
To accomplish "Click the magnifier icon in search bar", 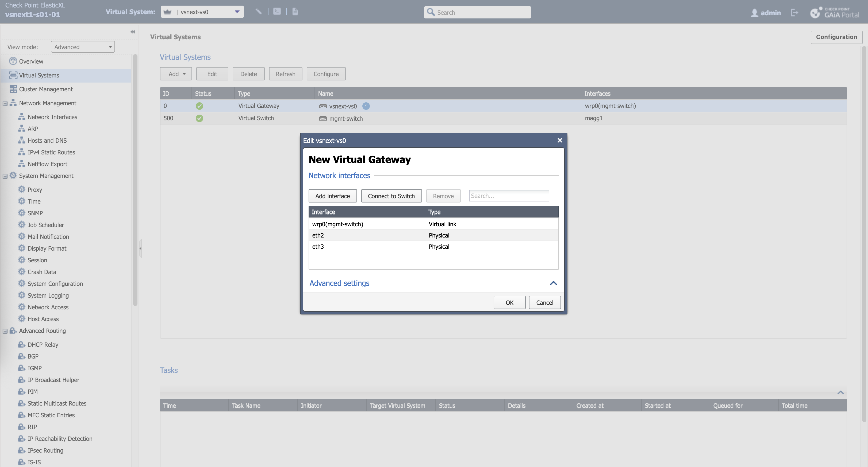I will (x=431, y=12).
